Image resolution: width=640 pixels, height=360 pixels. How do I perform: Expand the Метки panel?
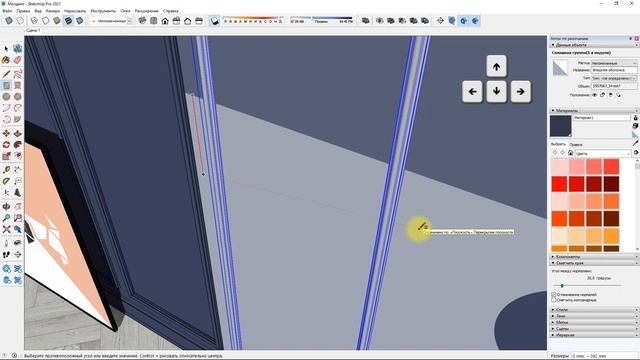click(594, 322)
